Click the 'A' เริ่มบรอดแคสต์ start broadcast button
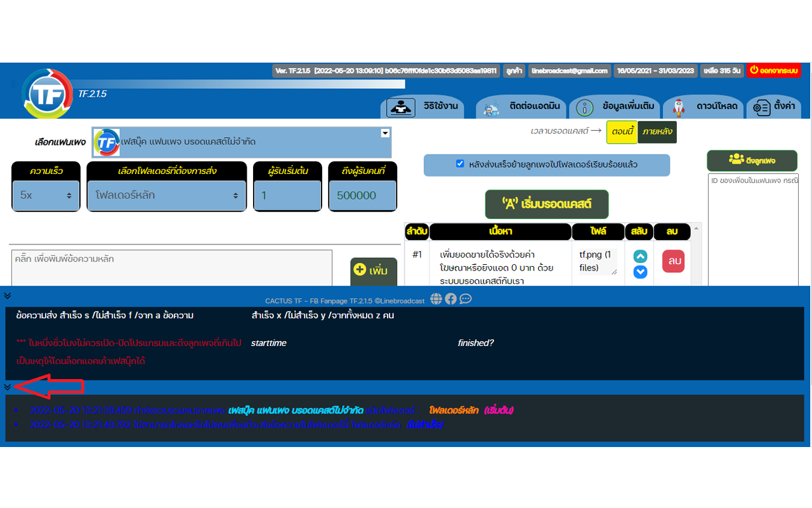Screen dimensions: 812x508 (547, 204)
